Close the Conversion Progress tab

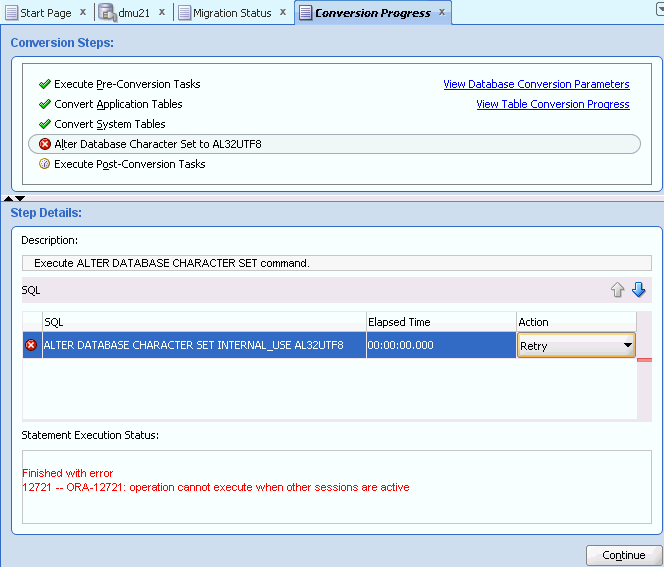pos(442,12)
